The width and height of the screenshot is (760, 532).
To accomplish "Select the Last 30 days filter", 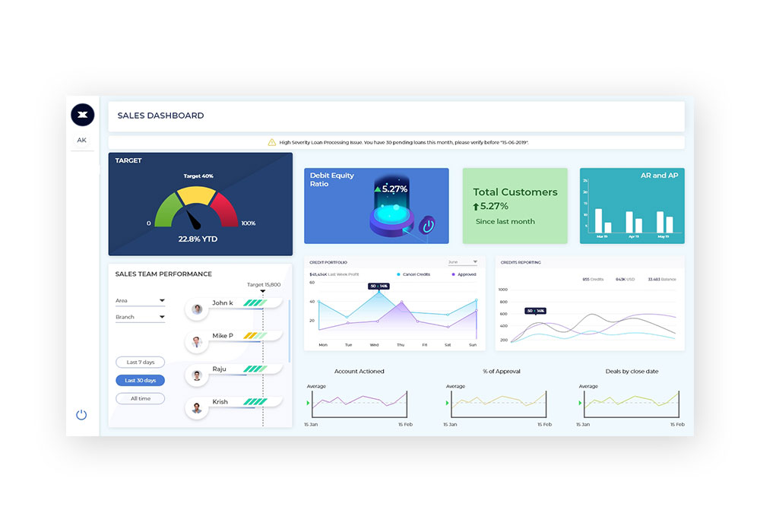I will click(140, 380).
